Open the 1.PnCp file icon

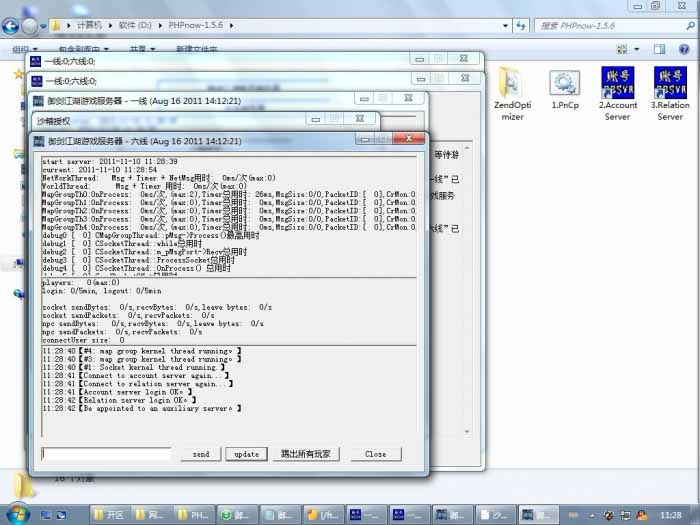[x=565, y=90]
